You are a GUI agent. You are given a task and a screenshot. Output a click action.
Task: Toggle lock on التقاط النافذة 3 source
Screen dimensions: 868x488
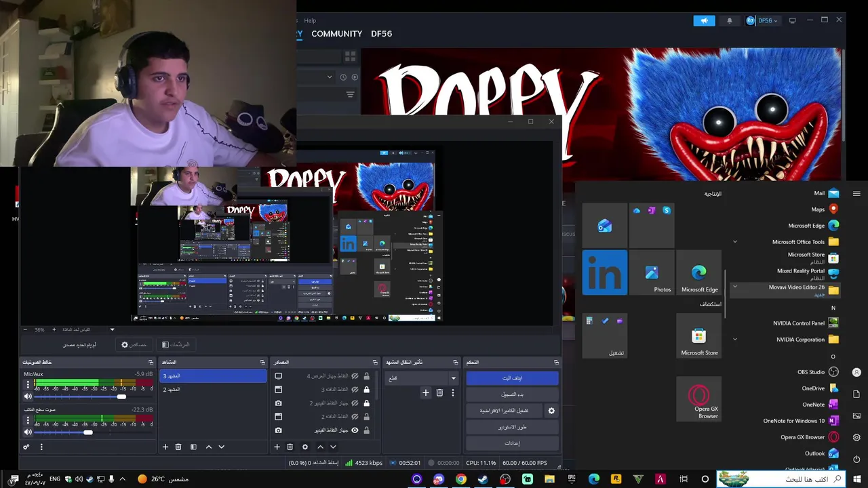tap(367, 390)
